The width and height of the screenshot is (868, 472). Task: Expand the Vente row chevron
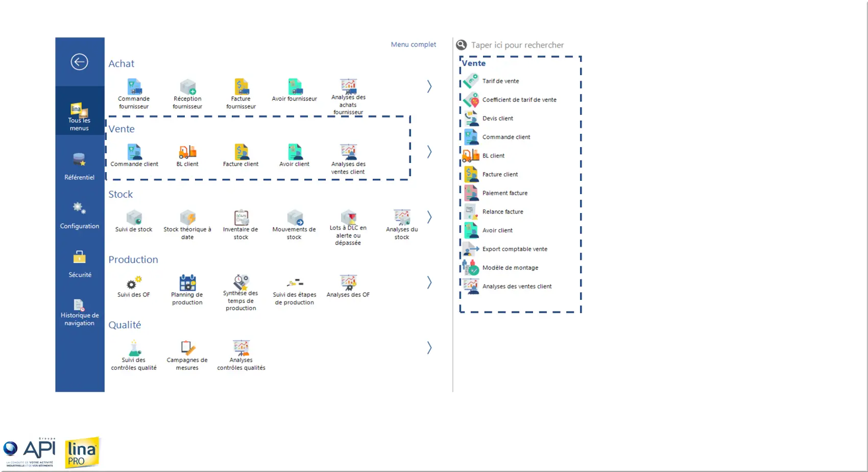pyautogui.click(x=429, y=152)
